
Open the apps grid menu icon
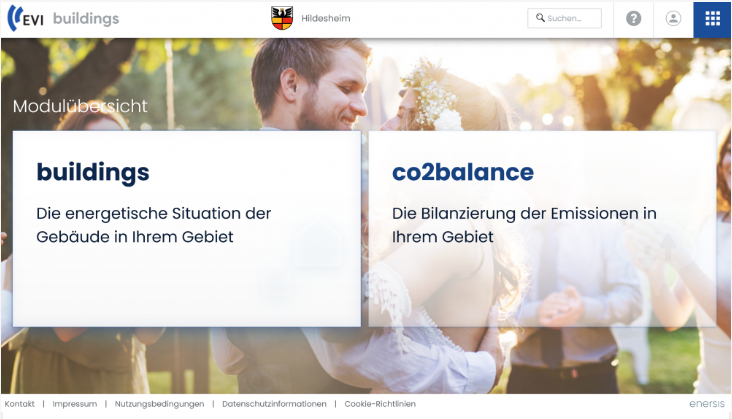coord(712,19)
